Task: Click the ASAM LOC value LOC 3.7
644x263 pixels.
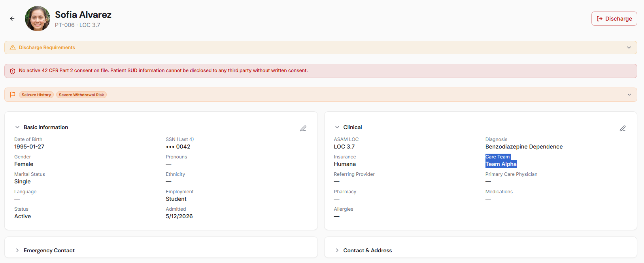Action: (x=344, y=147)
